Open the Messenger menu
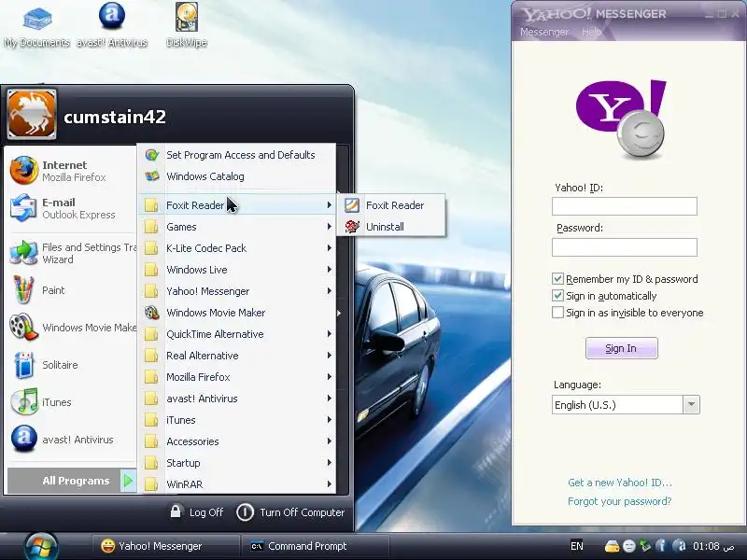 point(544,32)
